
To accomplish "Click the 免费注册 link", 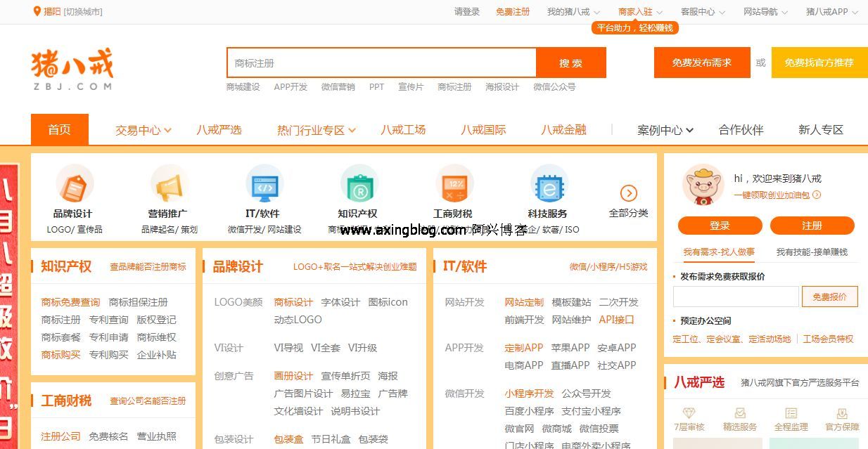I will point(513,12).
